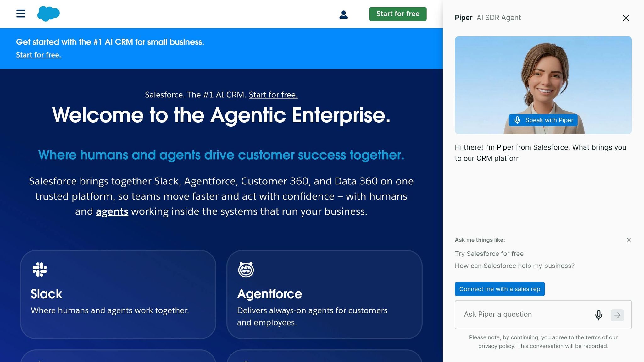Click the Slack logo icon
The width and height of the screenshot is (644, 362).
(x=39, y=269)
